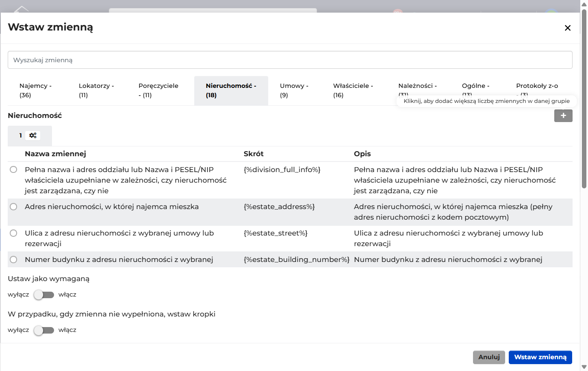
Task: Click the scrollbar down arrow
Action: click(584, 367)
